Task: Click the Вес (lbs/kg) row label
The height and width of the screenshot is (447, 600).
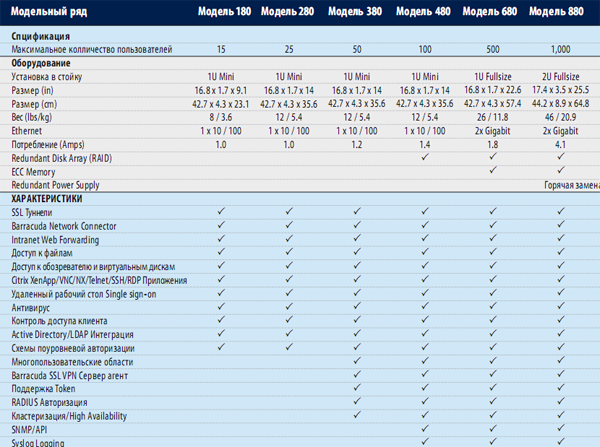Action: coord(32,117)
